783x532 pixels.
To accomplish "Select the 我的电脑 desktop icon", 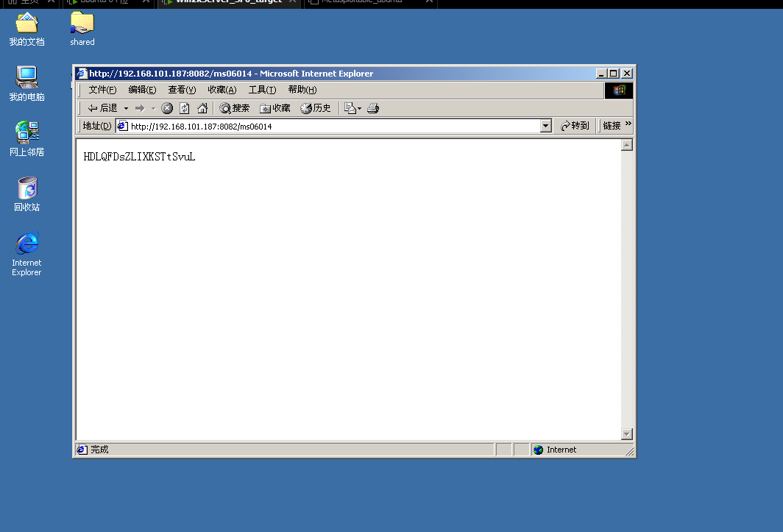I will pos(27,84).
